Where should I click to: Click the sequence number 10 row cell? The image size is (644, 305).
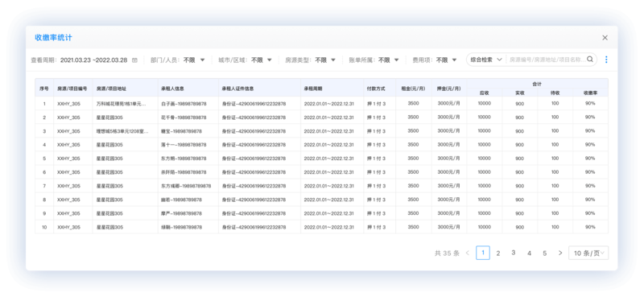[x=44, y=227]
